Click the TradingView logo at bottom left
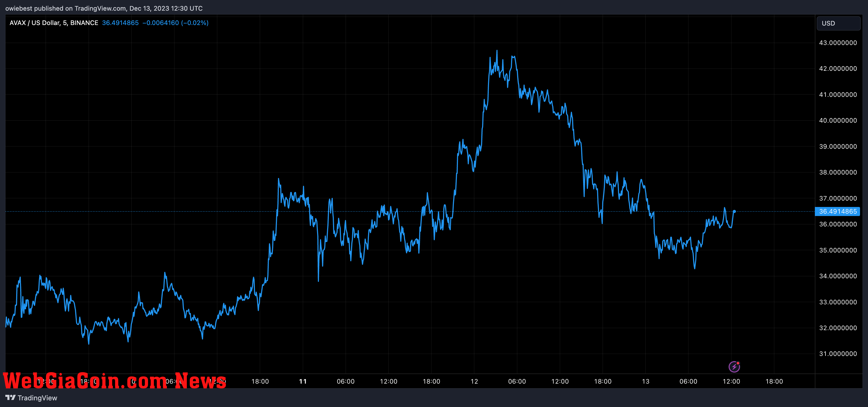This screenshot has height=407, width=868. click(x=31, y=398)
